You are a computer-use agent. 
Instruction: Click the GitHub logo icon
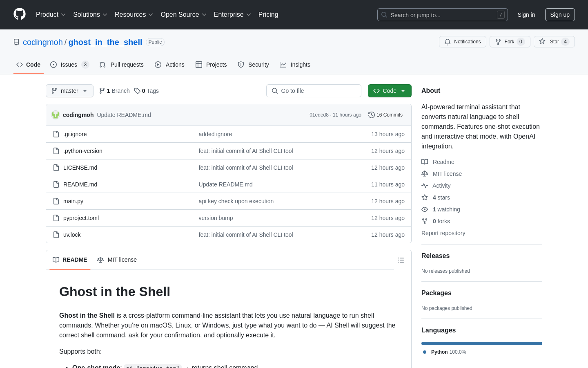[x=20, y=14]
